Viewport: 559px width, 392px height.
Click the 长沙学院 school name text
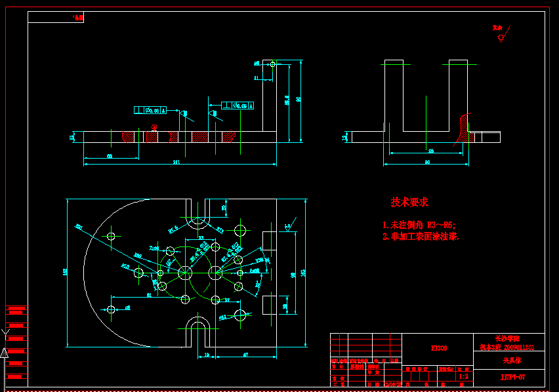point(507,339)
